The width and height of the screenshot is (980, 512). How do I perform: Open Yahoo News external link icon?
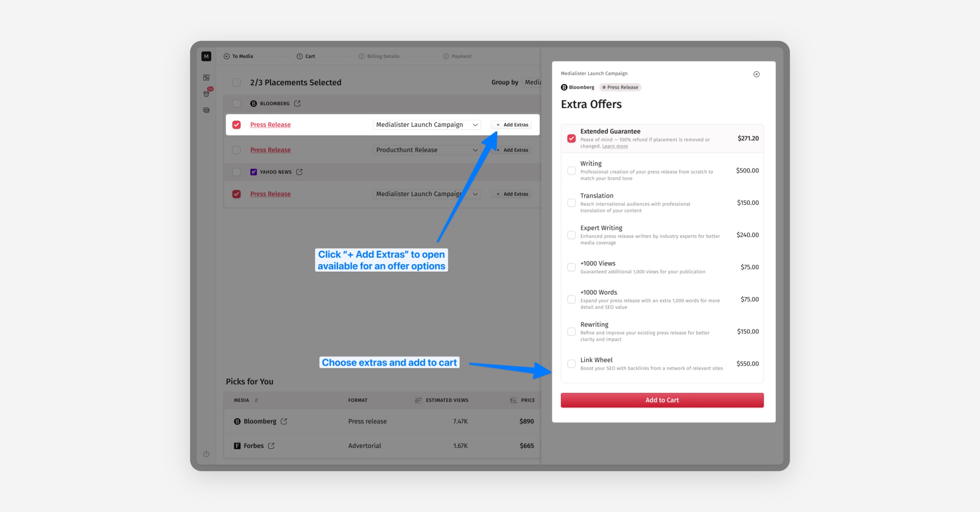(299, 172)
